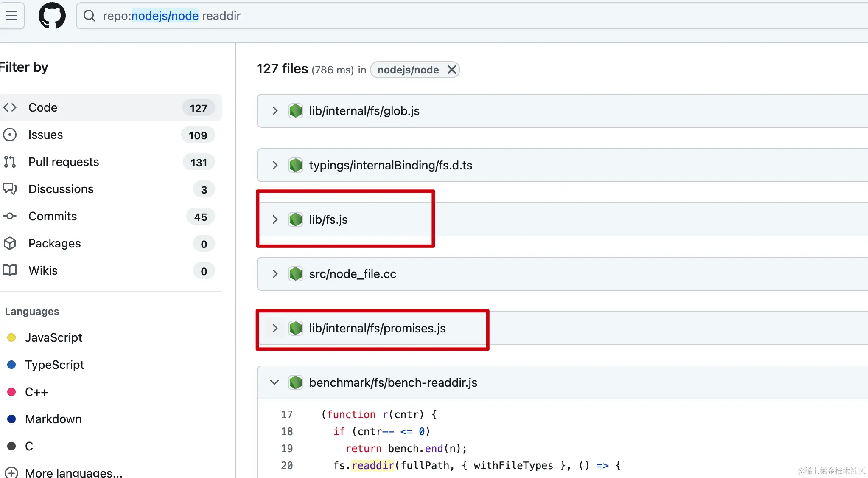This screenshot has width=868, height=478.
Task: Click the search magnifier icon
Action: (90, 16)
